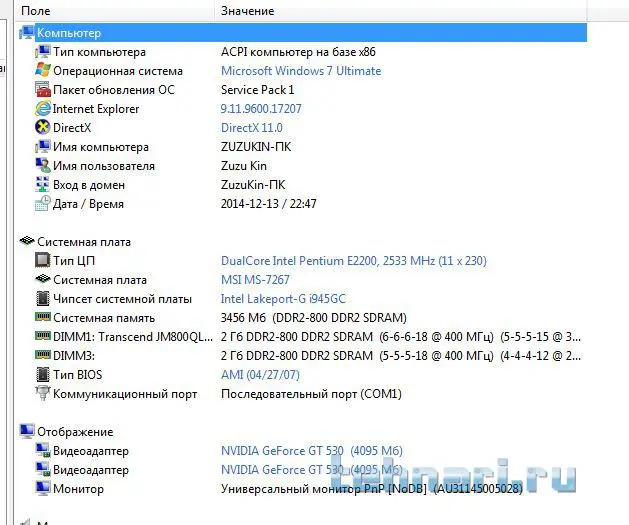Click the calendar clock icon for Дата / Время
Screen dimensions: 629x525
tap(43, 203)
